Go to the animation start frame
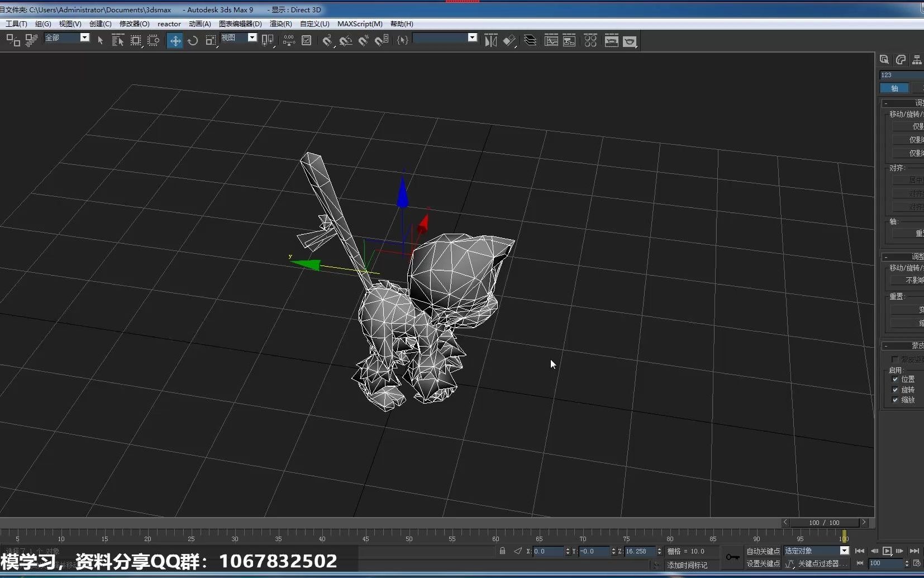924x578 pixels. click(859, 551)
